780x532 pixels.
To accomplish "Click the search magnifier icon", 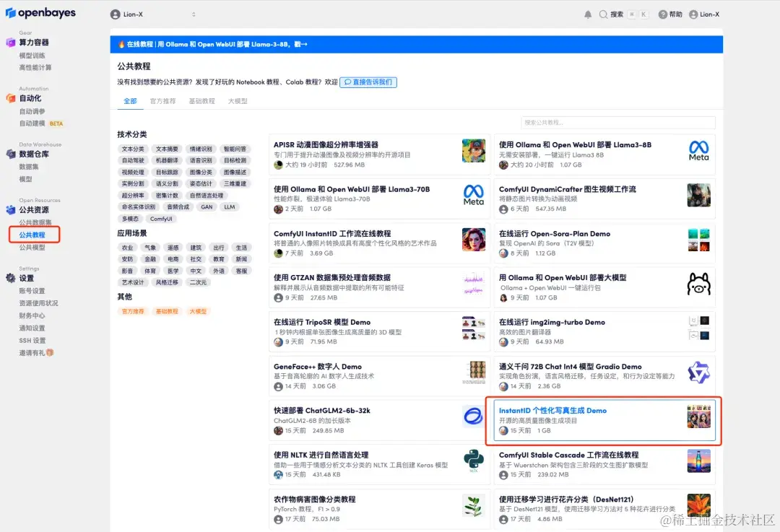I will 603,14.
